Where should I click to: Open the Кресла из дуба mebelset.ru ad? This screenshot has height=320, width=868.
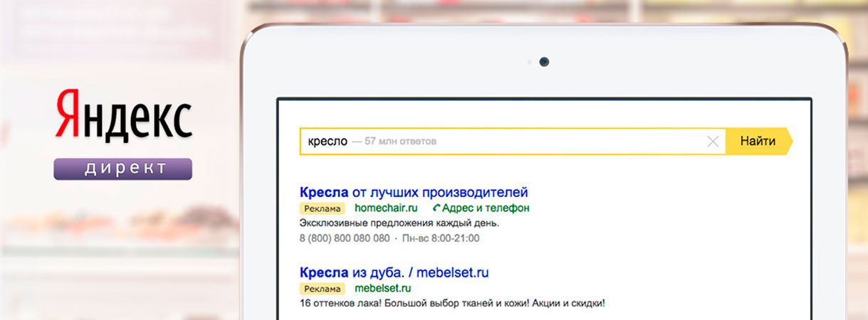pos(394,272)
